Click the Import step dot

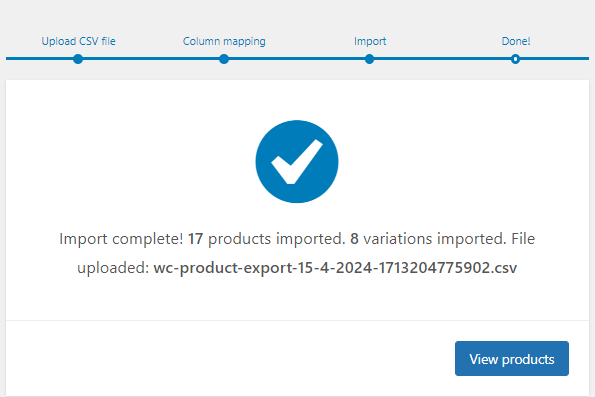coord(370,59)
